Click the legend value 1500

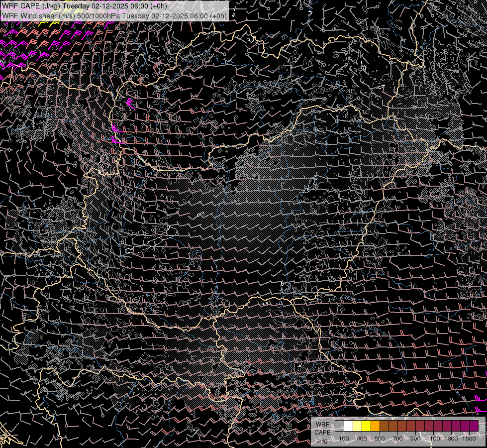(x=469, y=439)
